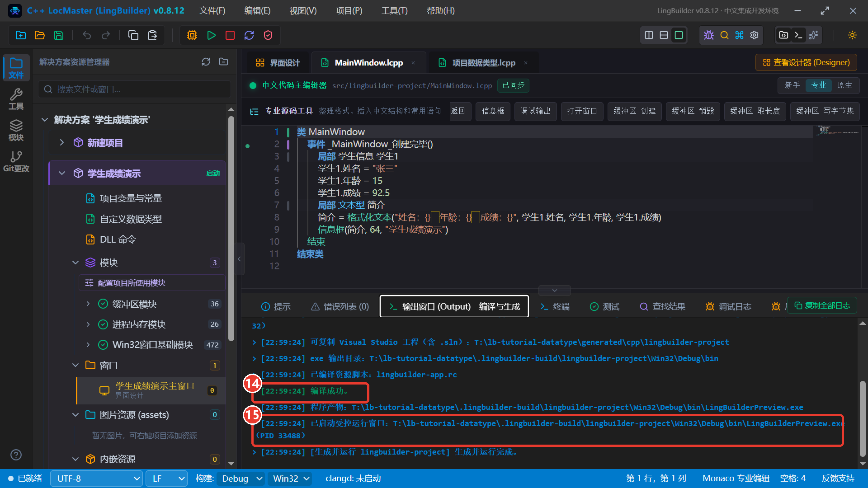Open the Debug build configuration dropdown
The width and height of the screenshot is (868, 488).
click(241, 479)
